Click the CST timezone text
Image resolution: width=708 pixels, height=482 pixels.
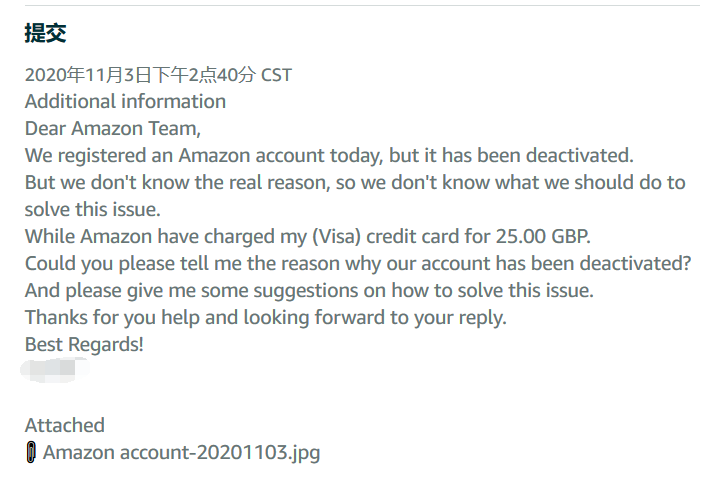[x=277, y=75]
